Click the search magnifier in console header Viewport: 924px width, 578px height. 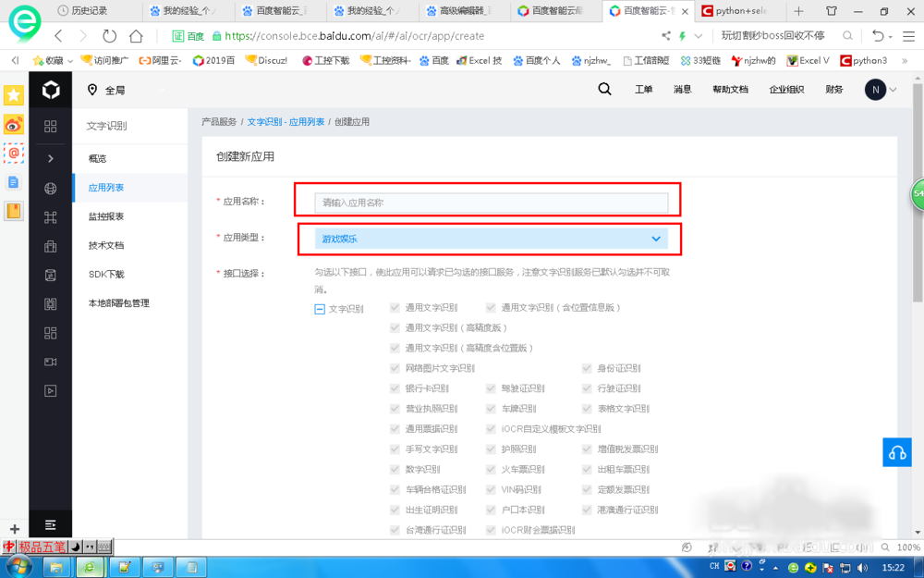(604, 89)
